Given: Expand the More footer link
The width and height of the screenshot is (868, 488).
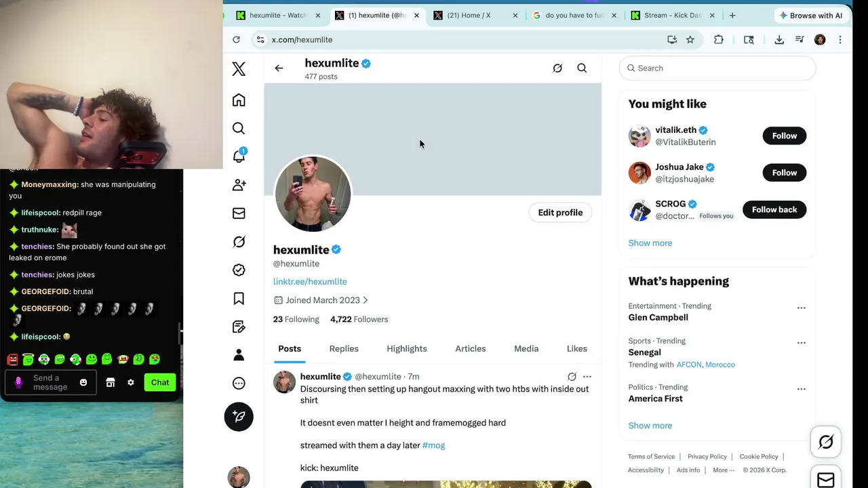Looking at the screenshot, I should [724, 470].
